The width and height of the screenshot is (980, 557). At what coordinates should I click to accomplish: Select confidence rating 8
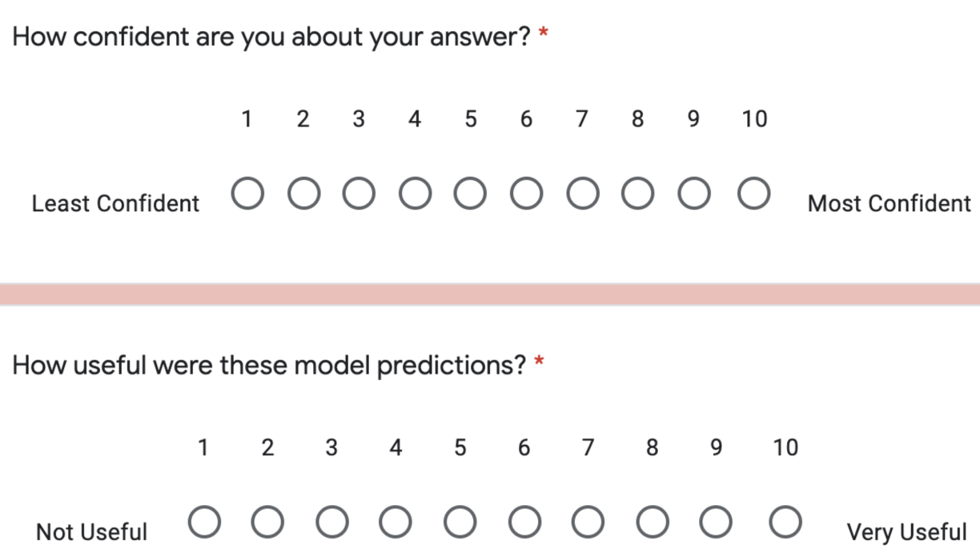[x=637, y=194]
